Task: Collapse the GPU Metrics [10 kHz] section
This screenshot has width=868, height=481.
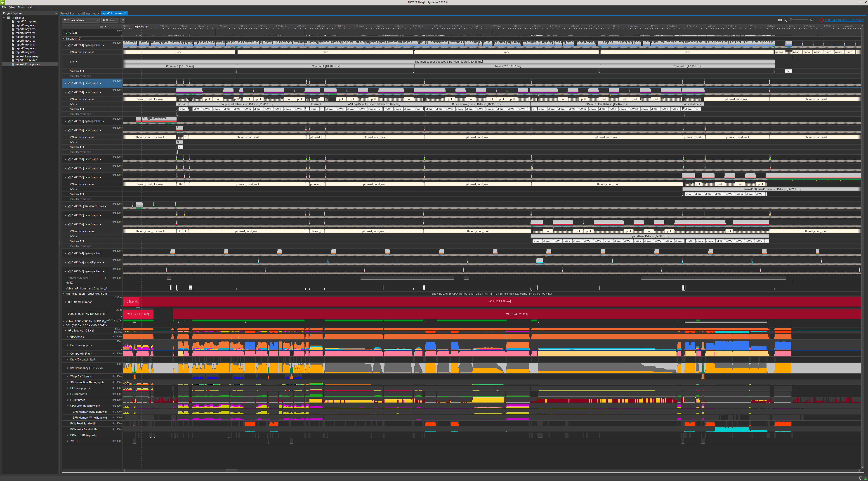Action: 66,331
